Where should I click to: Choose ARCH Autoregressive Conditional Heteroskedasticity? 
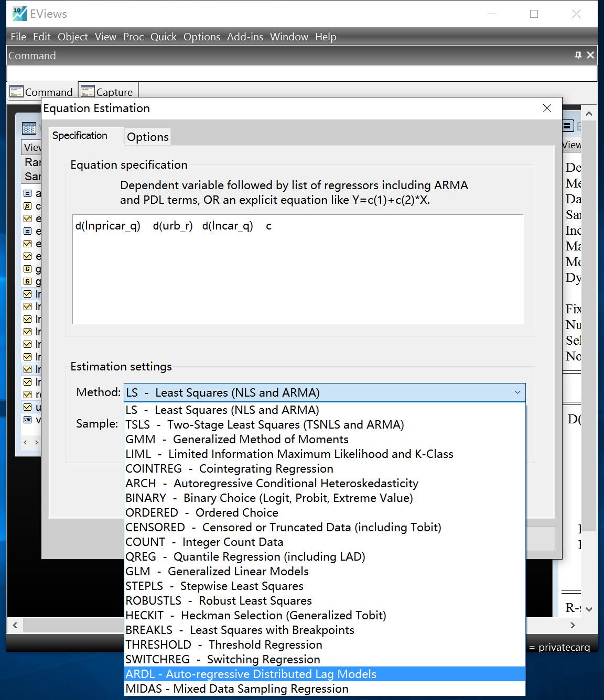coord(325,483)
